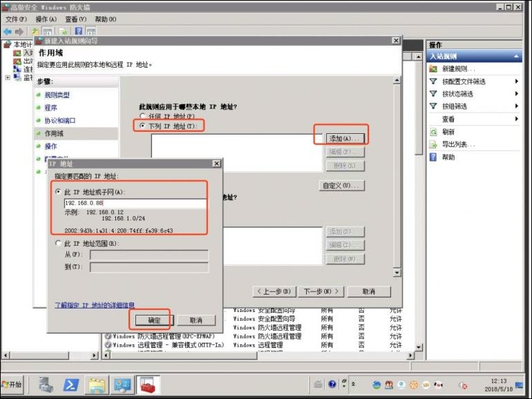This screenshot has height=399, width=532.
Task: Open 了解指定 IP 地址的详细信息 link
Action: click(95, 304)
